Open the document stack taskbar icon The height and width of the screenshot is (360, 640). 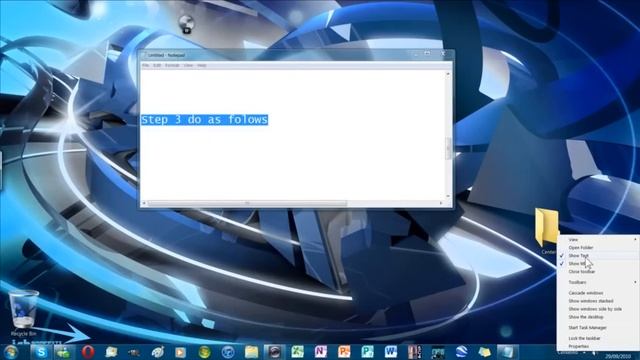click(x=111, y=352)
